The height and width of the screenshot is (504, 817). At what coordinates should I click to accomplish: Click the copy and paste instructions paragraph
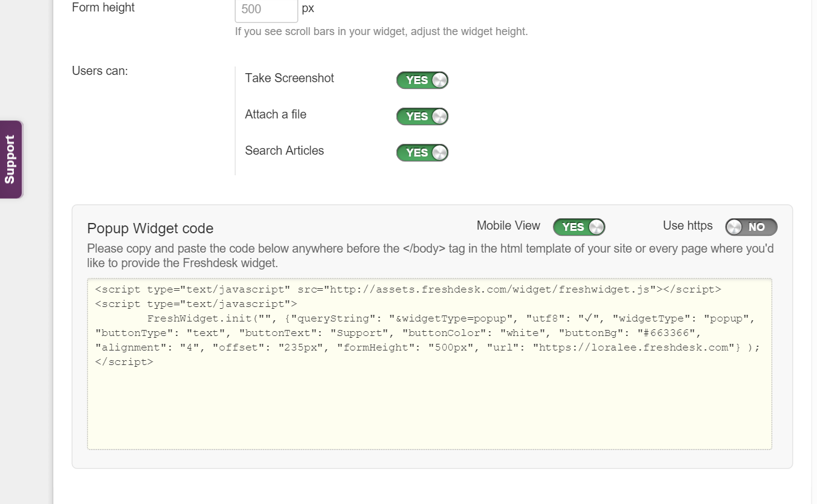pos(430,256)
